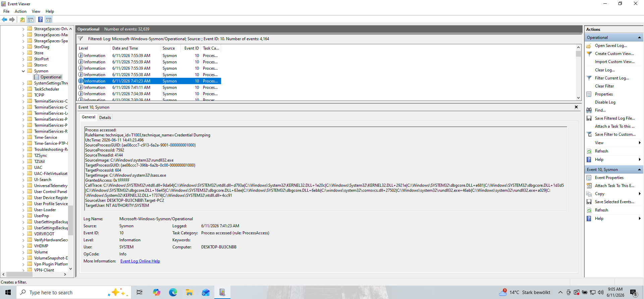Viewport: 644px width, 299px height.
Task: Expand the VHDMP tree node
Action: (23, 246)
